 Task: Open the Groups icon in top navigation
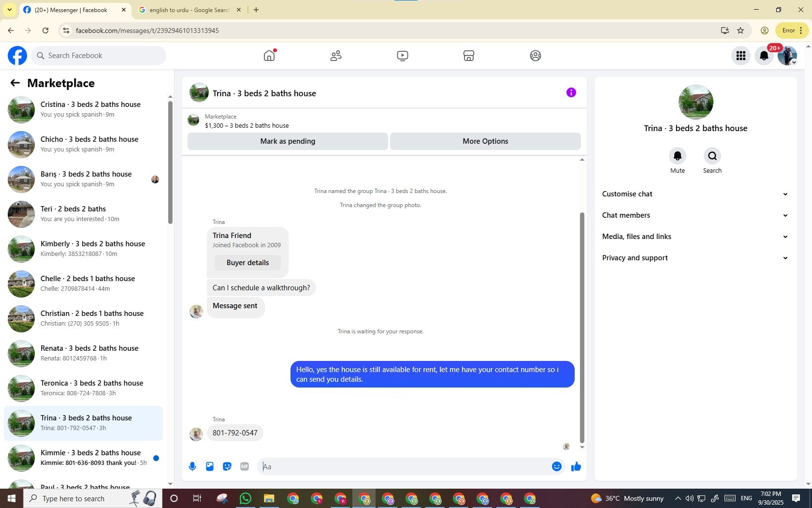tap(535, 56)
